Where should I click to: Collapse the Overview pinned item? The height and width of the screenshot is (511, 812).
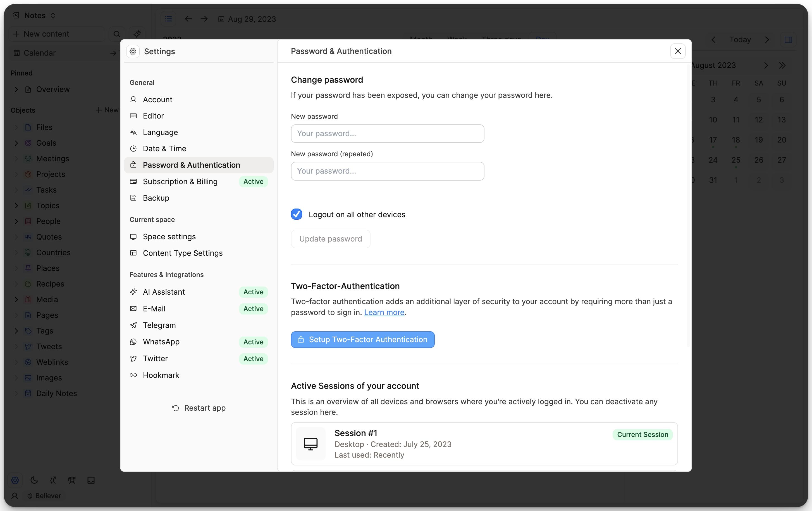16,89
